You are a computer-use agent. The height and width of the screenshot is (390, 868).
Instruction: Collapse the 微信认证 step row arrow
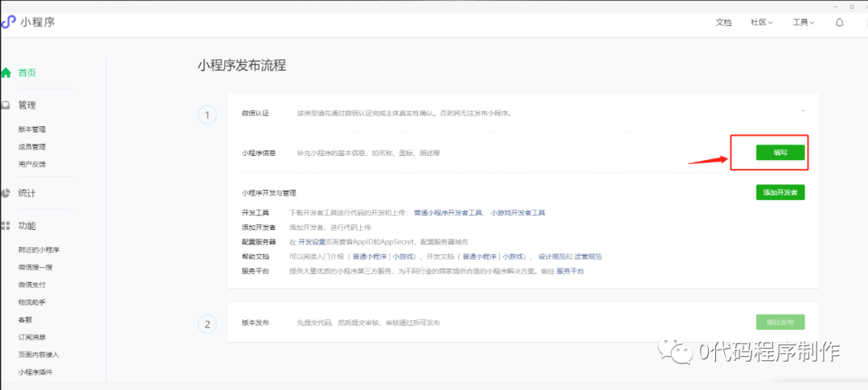pyautogui.click(x=803, y=111)
